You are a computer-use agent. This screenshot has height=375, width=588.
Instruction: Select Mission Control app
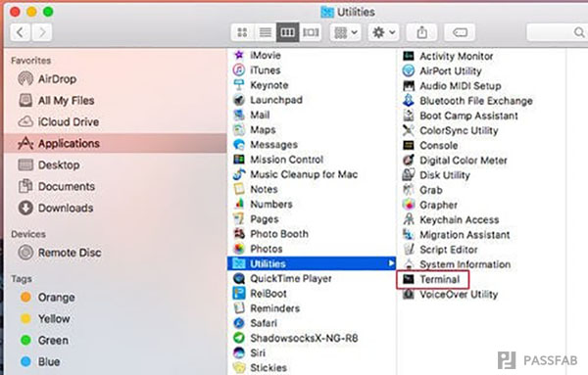click(278, 160)
